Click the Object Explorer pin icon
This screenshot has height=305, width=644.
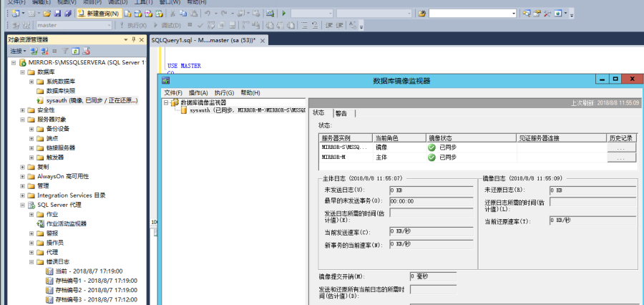(x=134, y=40)
